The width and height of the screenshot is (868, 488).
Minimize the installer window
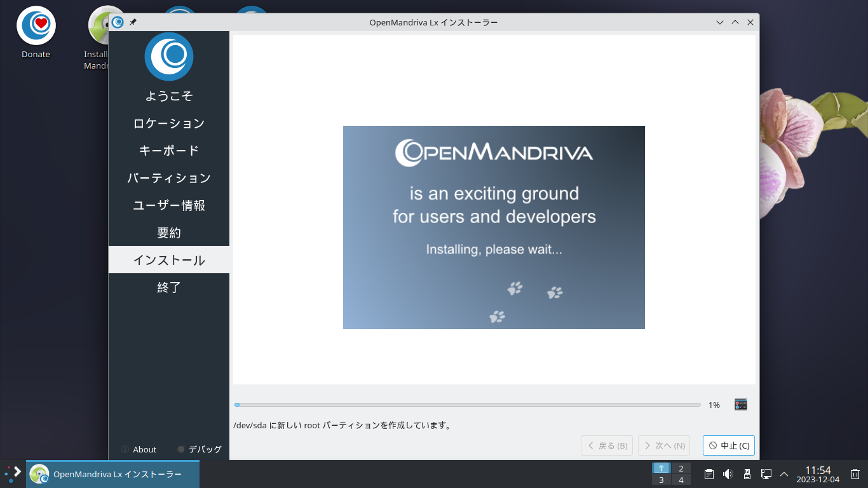[720, 22]
